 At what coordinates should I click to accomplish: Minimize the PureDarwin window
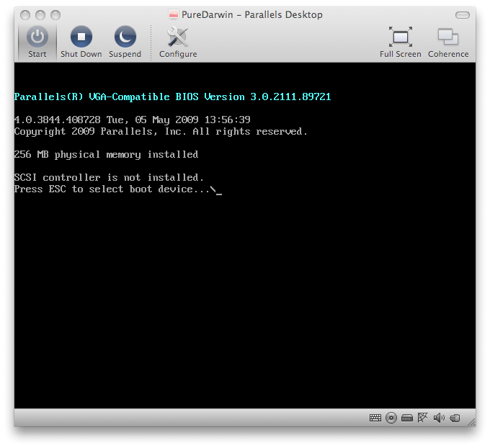coord(40,15)
